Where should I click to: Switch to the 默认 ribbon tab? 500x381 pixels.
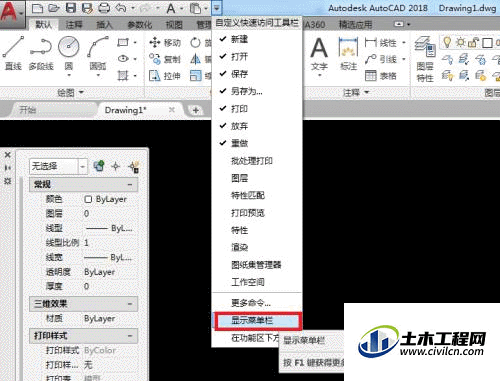(44, 24)
